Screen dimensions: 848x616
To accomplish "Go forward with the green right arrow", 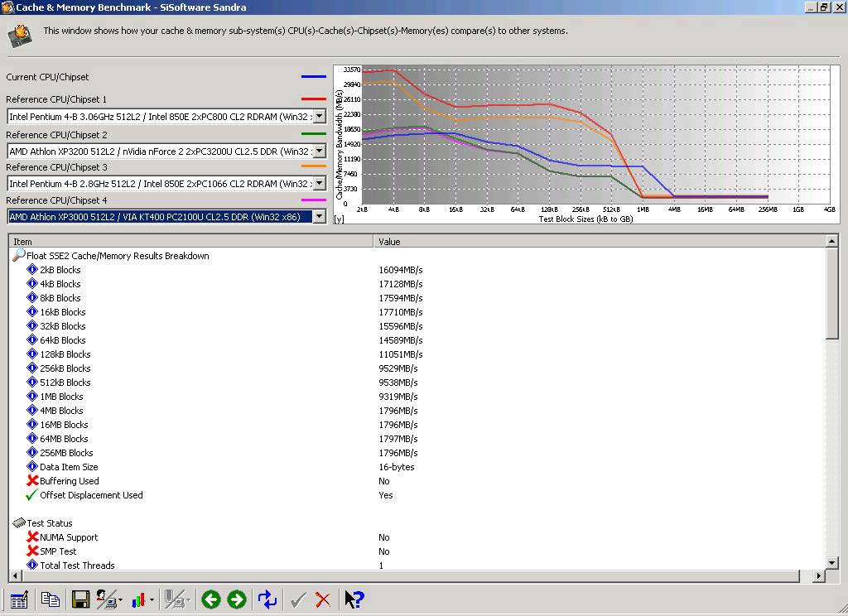I will (237, 599).
